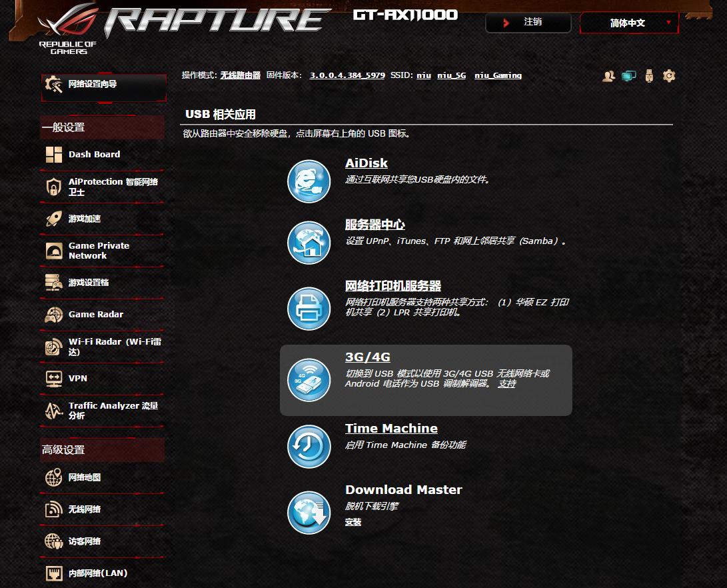
Task: Click the Download Master title text
Action: point(403,490)
